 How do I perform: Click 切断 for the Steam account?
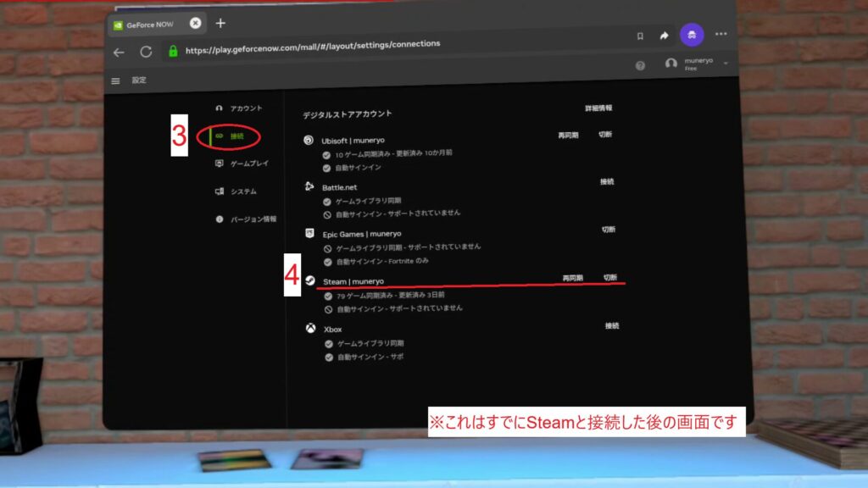pos(610,277)
